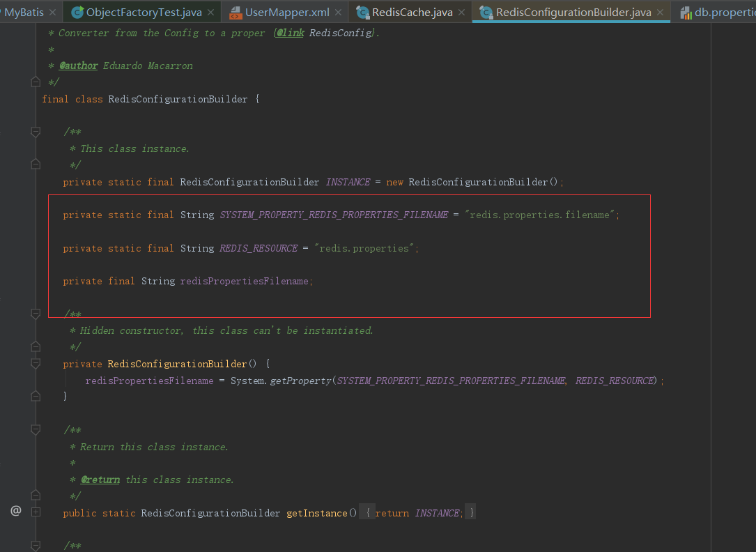Click the db.properties file icon

click(686, 13)
